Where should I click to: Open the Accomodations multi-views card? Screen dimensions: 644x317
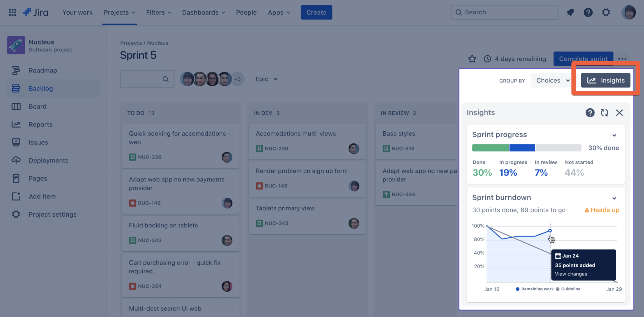tap(307, 142)
